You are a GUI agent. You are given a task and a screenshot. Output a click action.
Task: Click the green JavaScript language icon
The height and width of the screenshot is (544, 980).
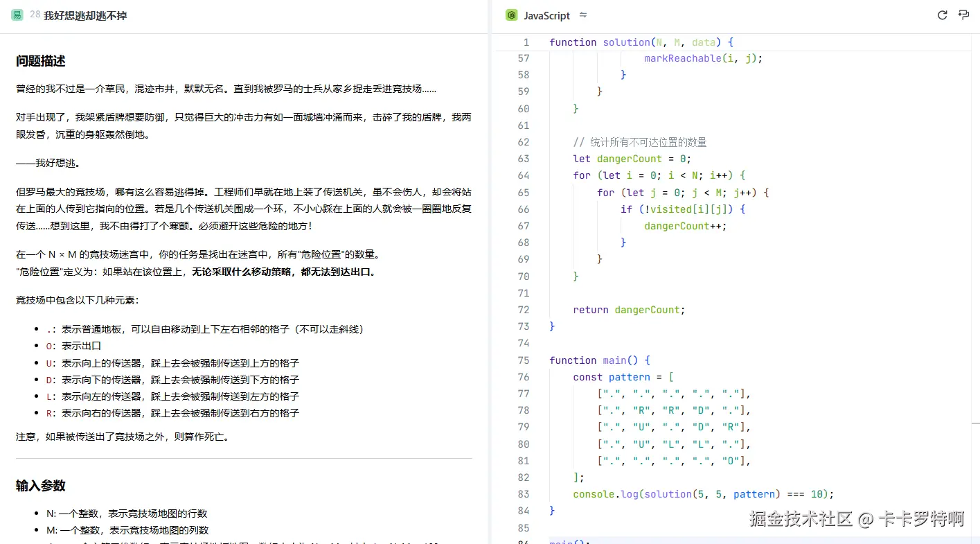pyautogui.click(x=510, y=15)
